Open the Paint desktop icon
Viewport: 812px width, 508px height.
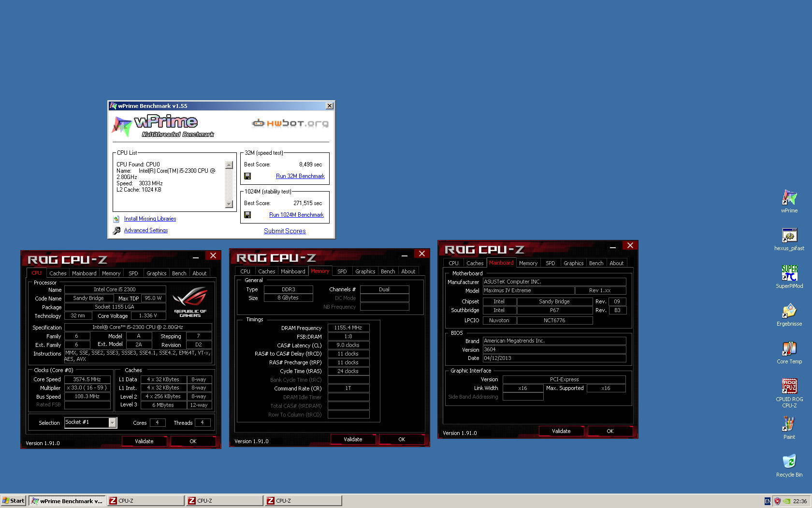click(x=789, y=428)
